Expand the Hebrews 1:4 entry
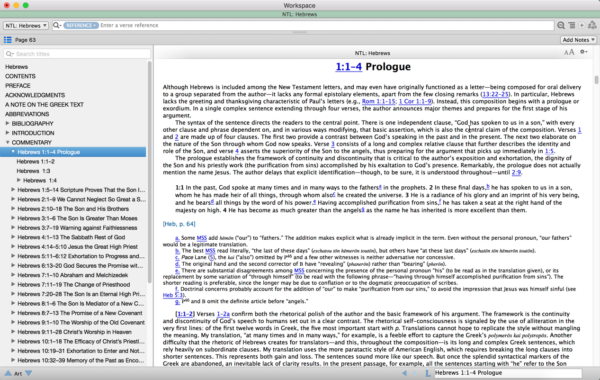Image resolution: width=600 pixels, height=380 pixels. click(x=19, y=180)
